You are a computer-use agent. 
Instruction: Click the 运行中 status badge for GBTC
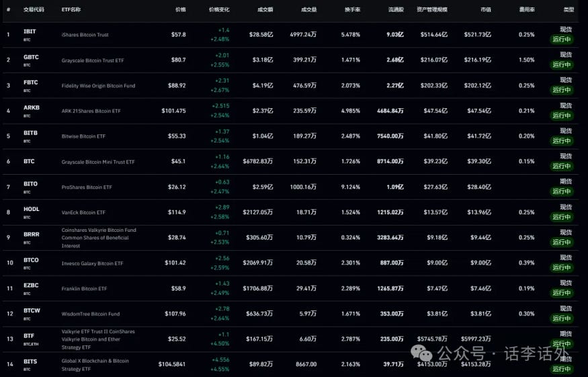561,65
